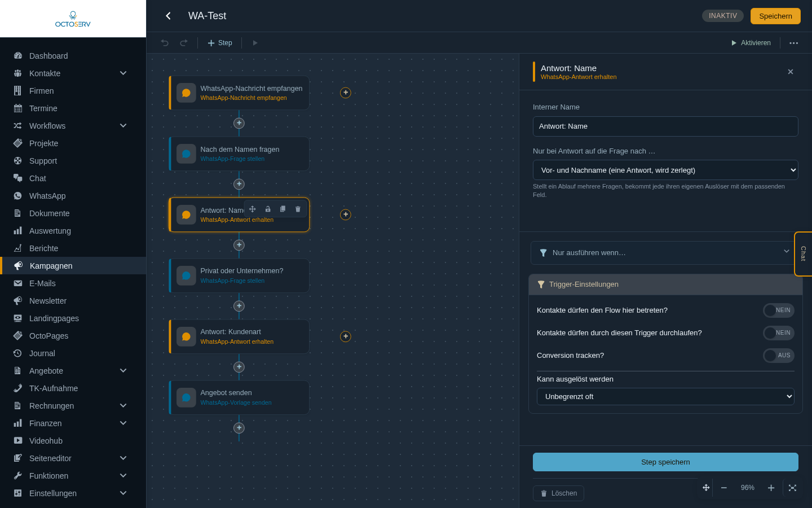Expand the Einstellungen sidebar submenu
812x508 pixels.
(123, 493)
